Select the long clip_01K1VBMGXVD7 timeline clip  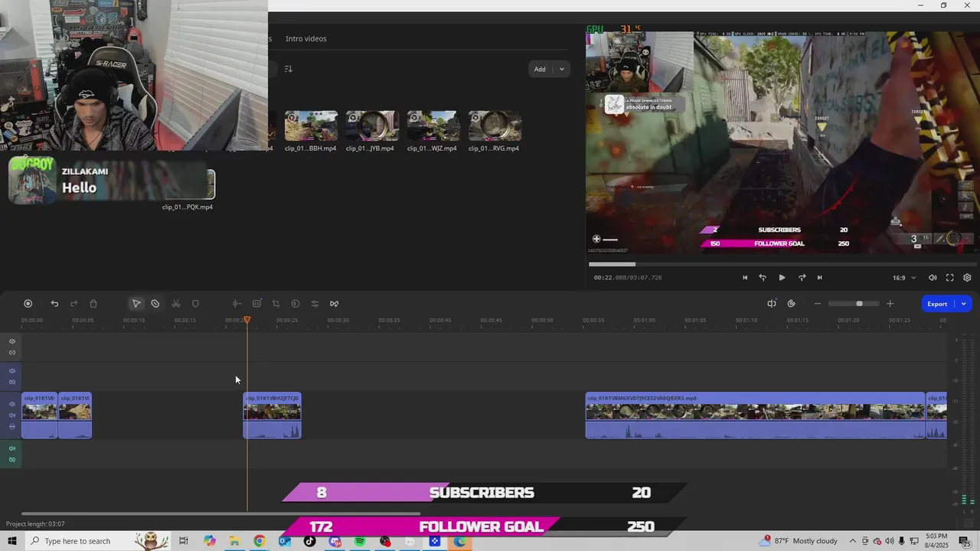(x=756, y=416)
